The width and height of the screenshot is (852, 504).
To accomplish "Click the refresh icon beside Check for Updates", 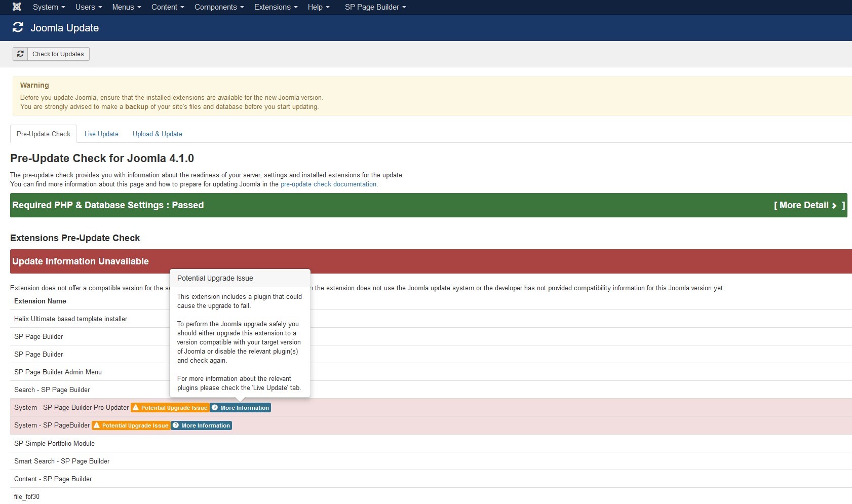I will pos(20,54).
